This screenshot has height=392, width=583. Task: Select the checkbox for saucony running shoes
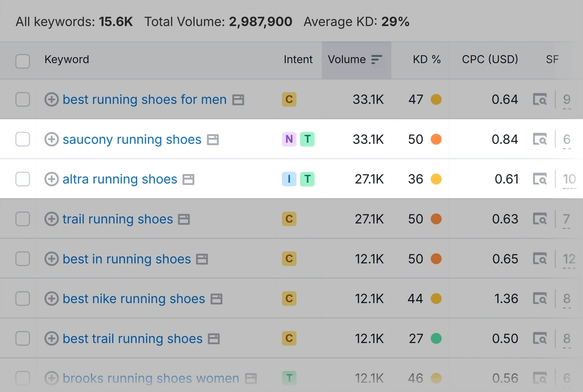click(23, 139)
